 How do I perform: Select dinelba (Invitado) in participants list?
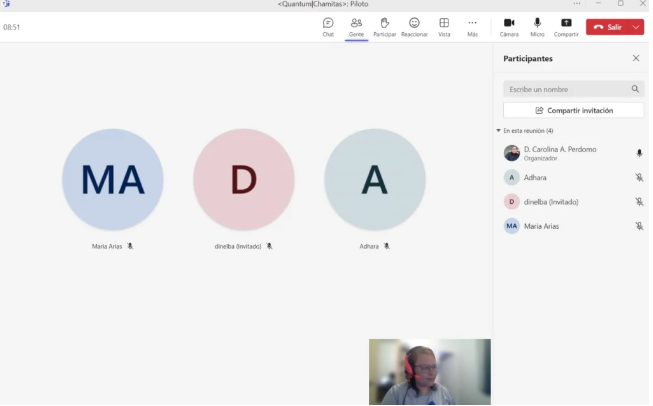551,202
